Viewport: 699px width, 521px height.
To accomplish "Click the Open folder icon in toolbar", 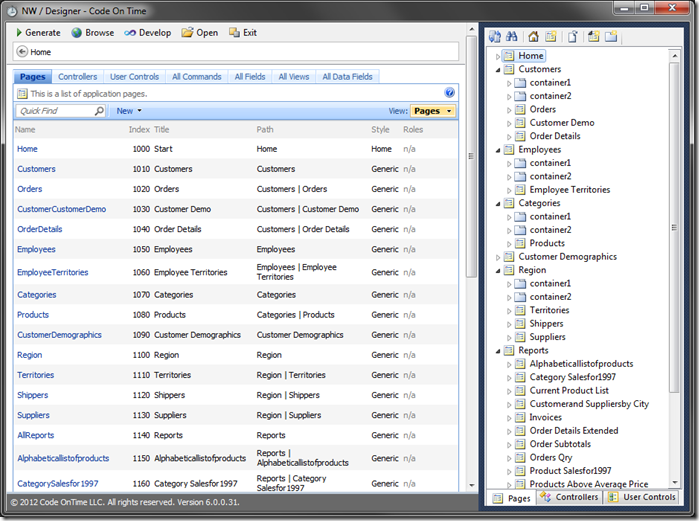I will [188, 33].
